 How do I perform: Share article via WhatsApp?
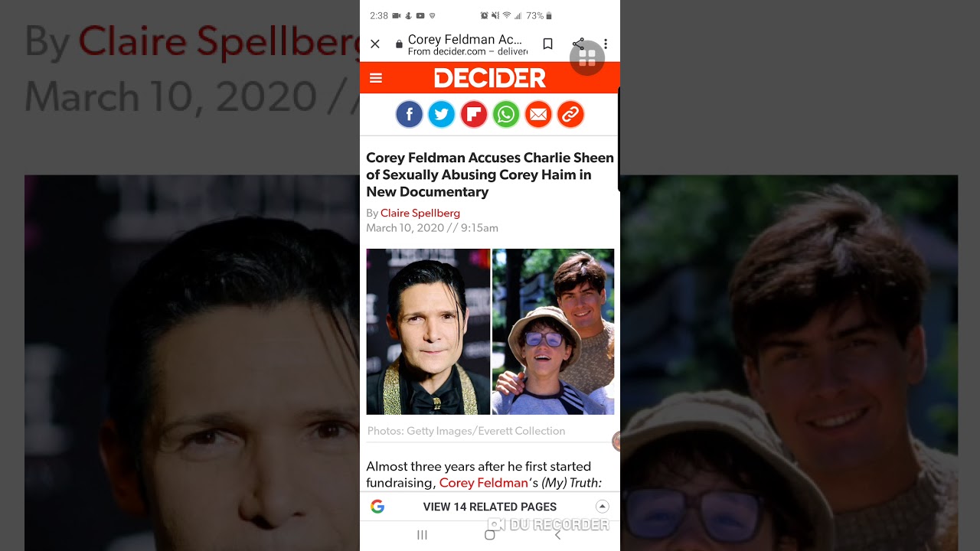(x=506, y=115)
